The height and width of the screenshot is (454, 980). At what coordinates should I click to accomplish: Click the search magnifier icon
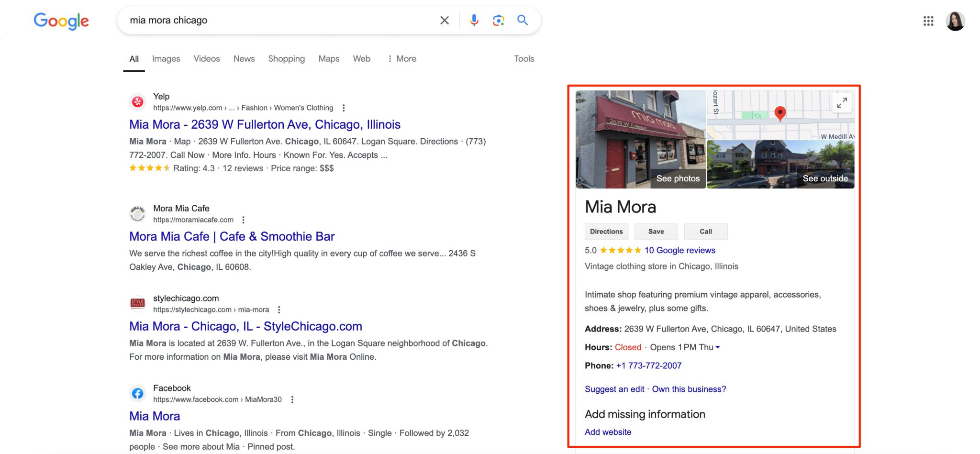click(522, 20)
